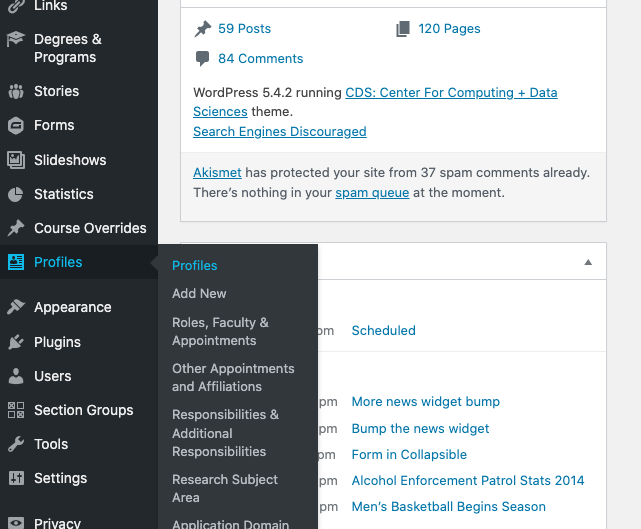The width and height of the screenshot is (641, 529).
Task: Click Search Engines Discouraged link
Action: (x=280, y=132)
